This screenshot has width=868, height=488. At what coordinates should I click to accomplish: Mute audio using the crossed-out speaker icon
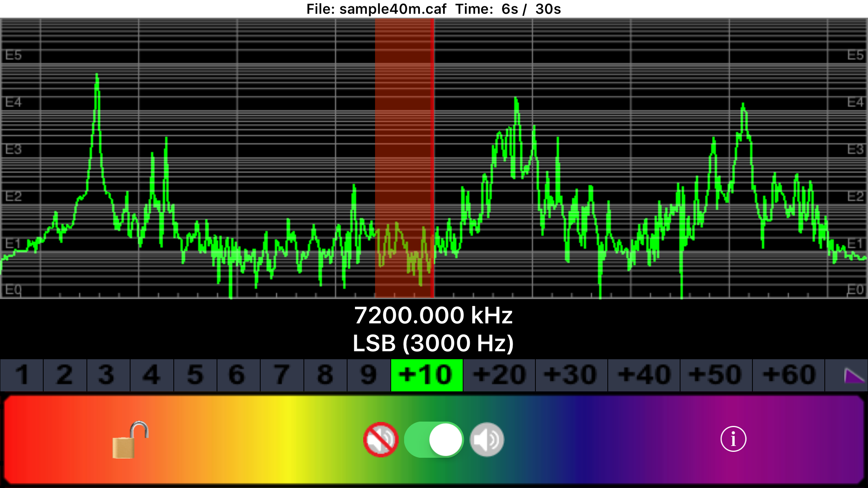click(x=381, y=440)
